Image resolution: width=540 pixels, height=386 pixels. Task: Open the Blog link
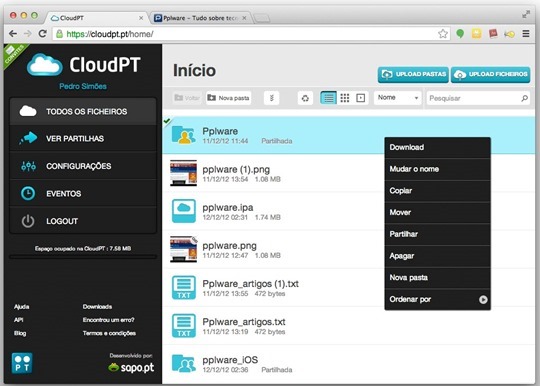(20, 333)
